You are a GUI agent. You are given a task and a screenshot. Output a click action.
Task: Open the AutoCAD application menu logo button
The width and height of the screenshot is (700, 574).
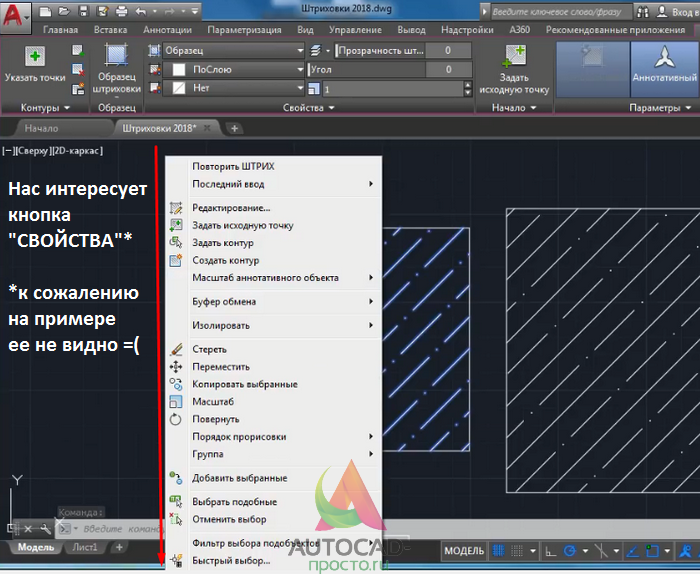(15, 17)
